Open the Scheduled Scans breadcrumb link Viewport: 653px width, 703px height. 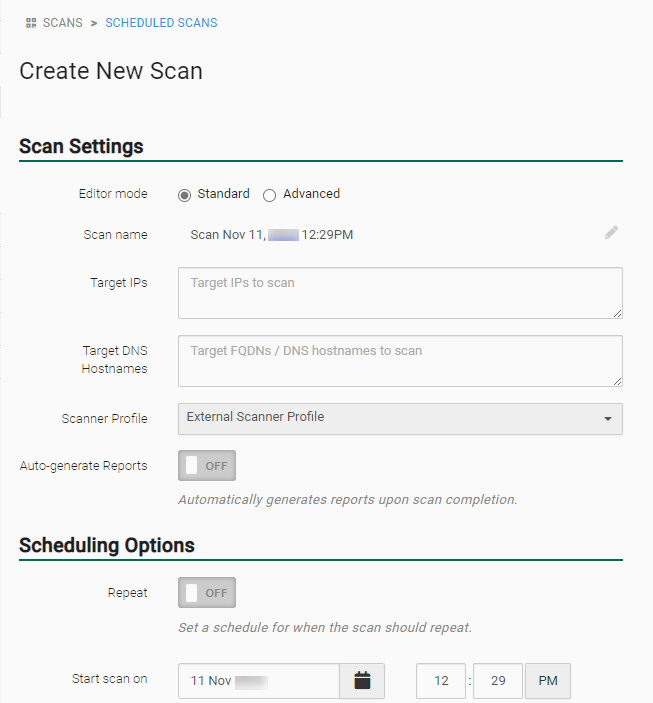[x=161, y=23]
